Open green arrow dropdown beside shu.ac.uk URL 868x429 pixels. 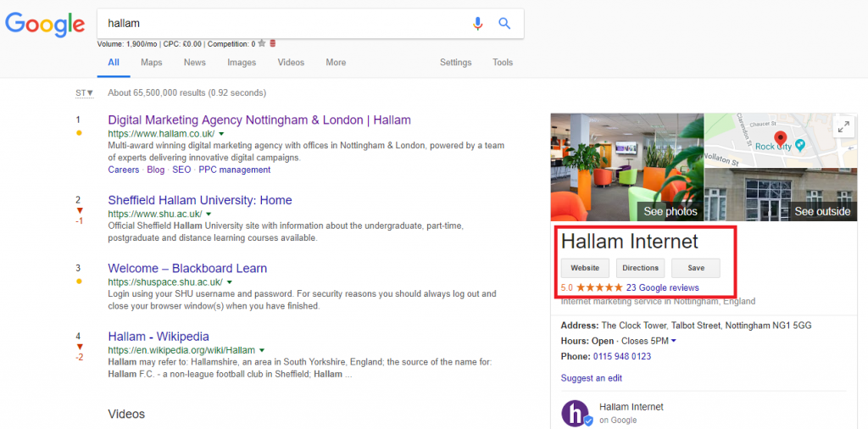pos(209,214)
